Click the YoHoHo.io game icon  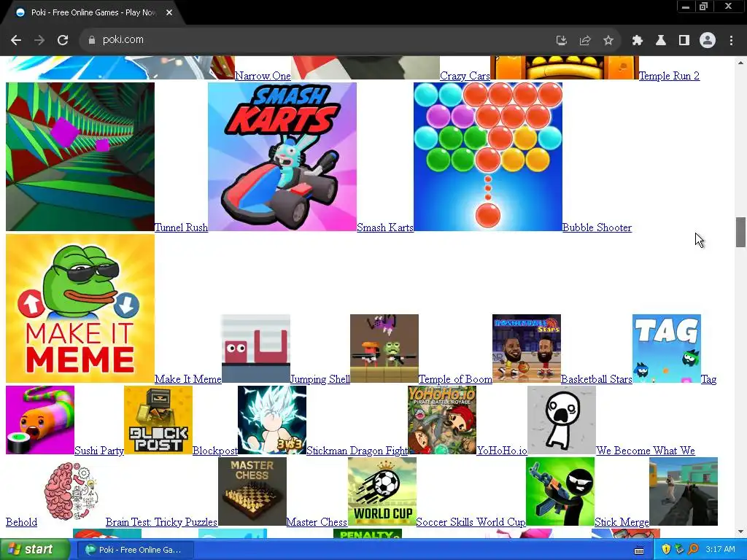pyautogui.click(x=442, y=420)
